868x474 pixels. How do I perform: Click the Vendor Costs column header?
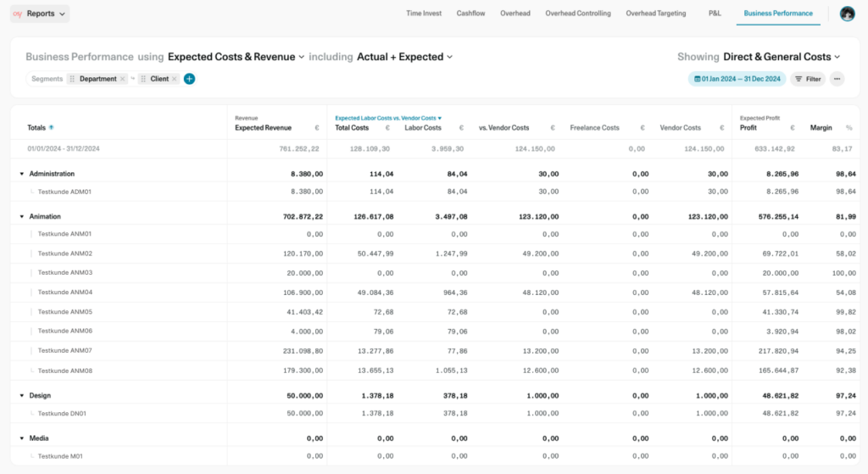[x=681, y=128]
